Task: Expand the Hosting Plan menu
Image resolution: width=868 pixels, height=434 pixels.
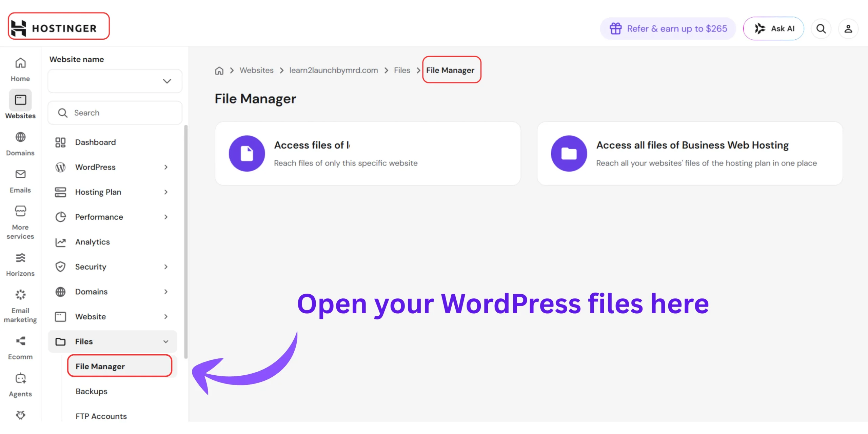Action: click(x=113, y=192)
